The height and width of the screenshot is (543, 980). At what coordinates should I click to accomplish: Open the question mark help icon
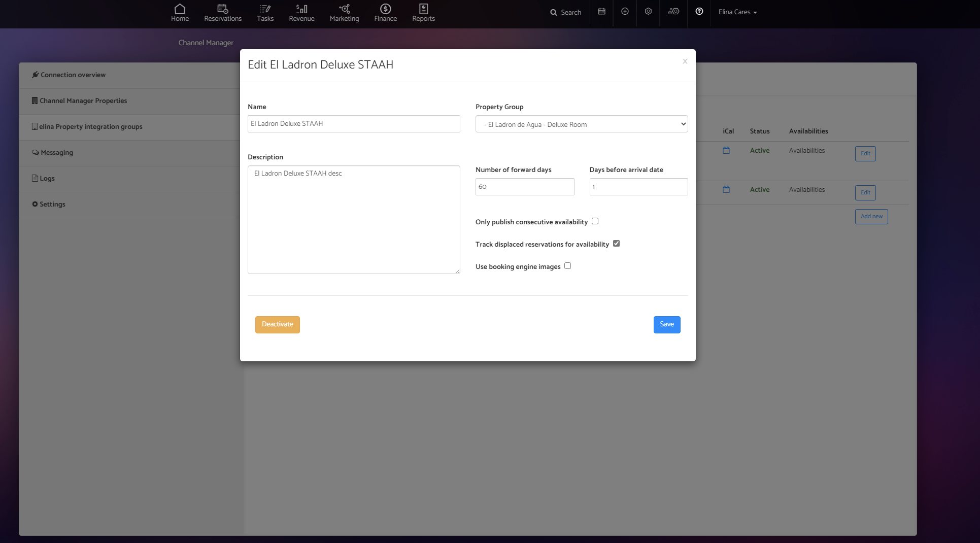click(x=699, y=12)
